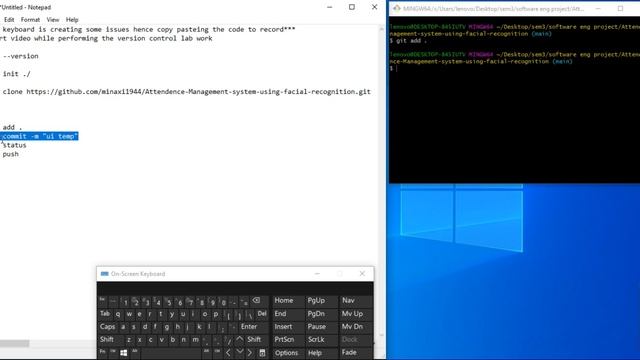
Task: Toggle the Caps lock key
Action: point(107,327)
